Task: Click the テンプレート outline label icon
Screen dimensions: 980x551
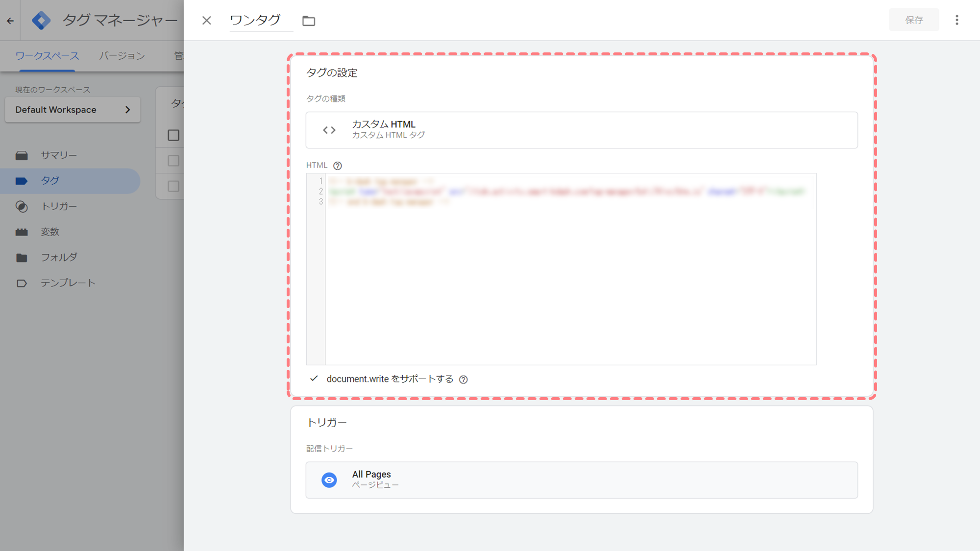Action: click(22, 283)
